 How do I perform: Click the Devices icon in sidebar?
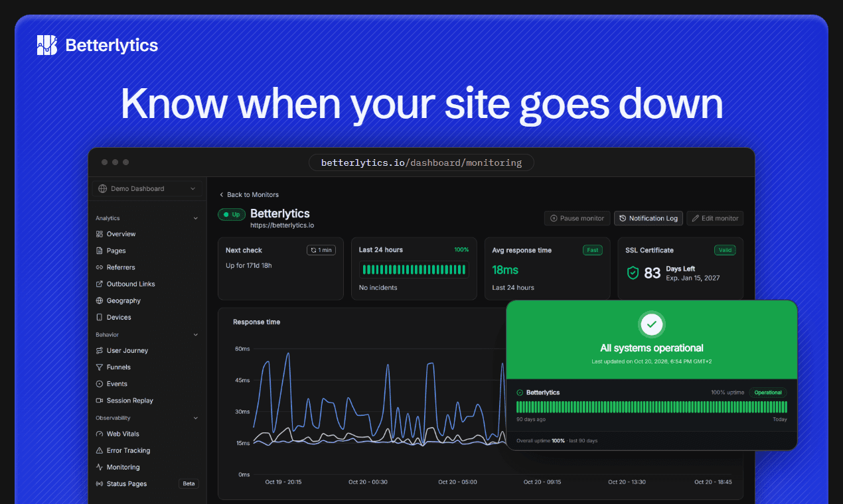click(x=100, y=317)
